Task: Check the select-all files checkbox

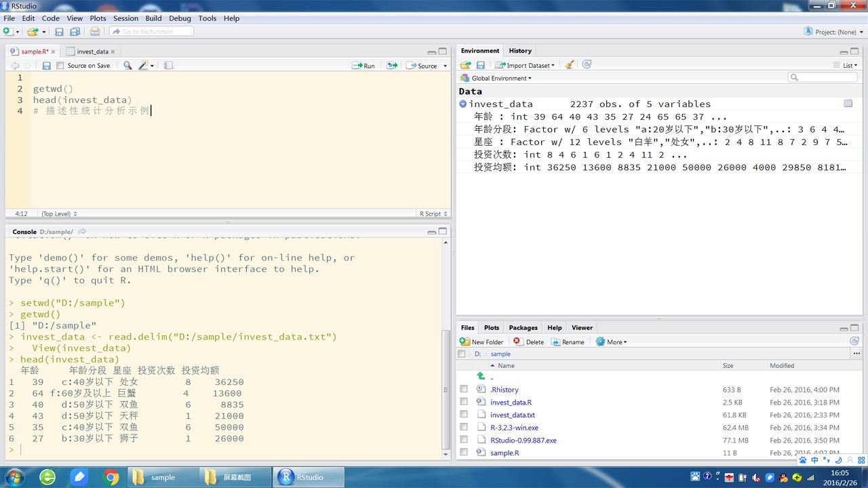Action: 462,354
